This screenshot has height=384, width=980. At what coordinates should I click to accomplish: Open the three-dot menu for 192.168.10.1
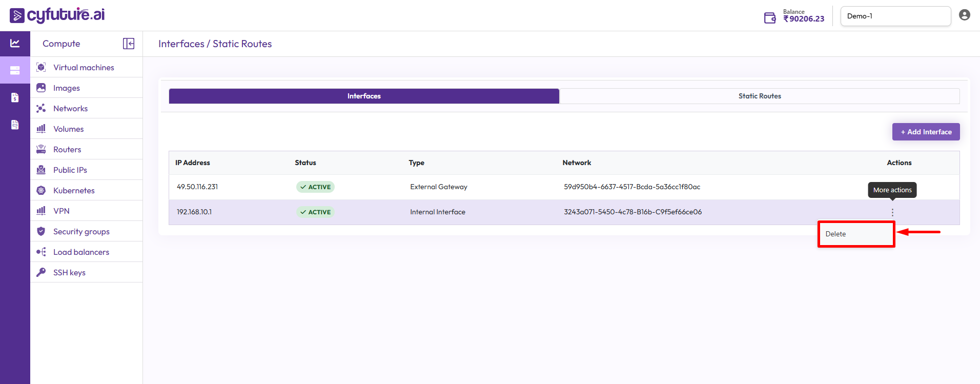(892, 212)
